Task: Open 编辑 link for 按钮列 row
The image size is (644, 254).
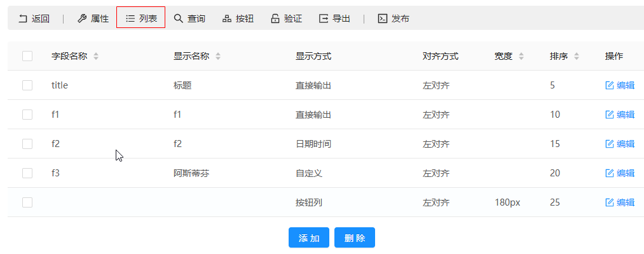Action: pos(626,202)
